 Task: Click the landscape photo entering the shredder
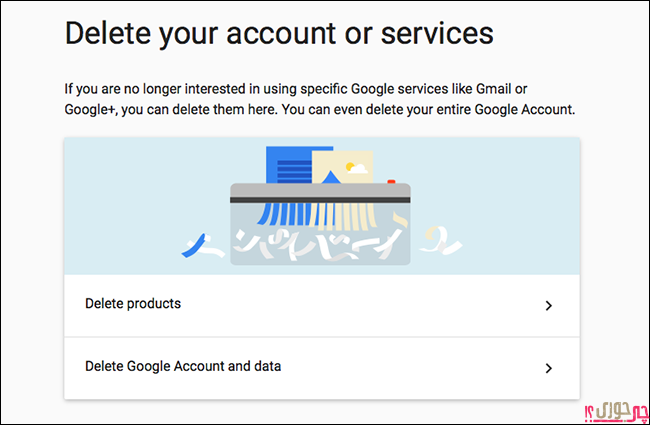tap(342, 167)
